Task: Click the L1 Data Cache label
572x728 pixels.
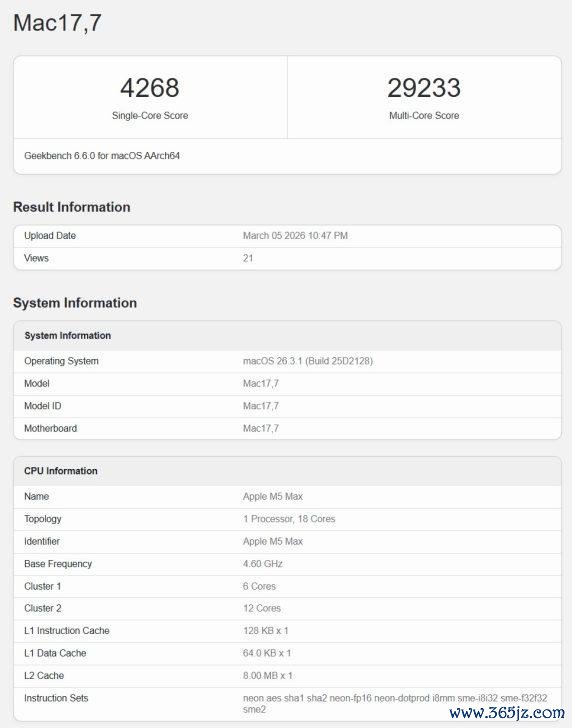Action: (55, 653)
